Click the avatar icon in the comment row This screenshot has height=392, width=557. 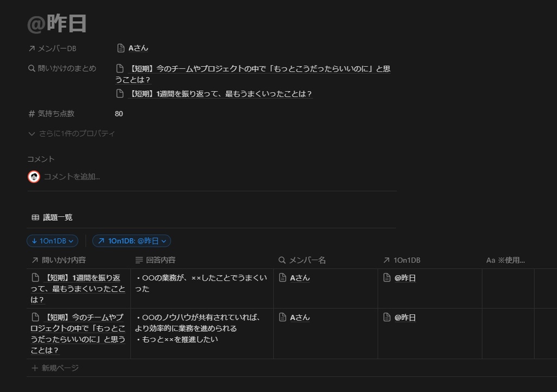click(x=34, y=176)
